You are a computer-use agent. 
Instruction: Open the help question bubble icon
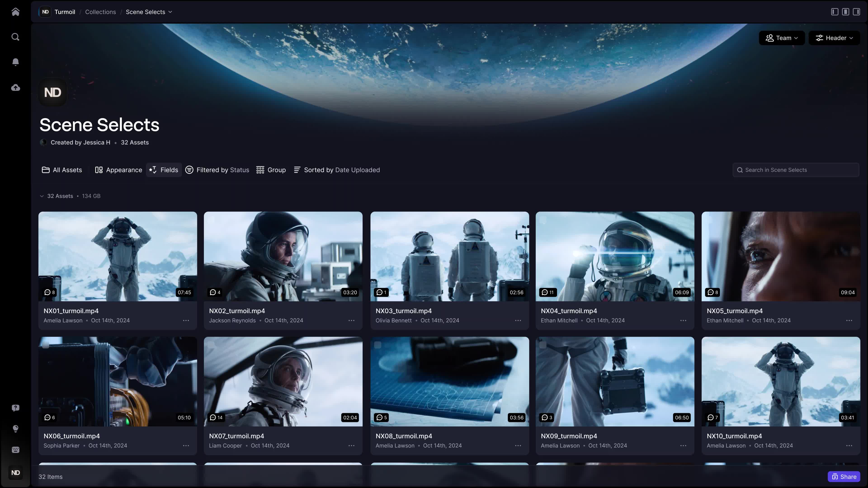click(x=16, y=408)
